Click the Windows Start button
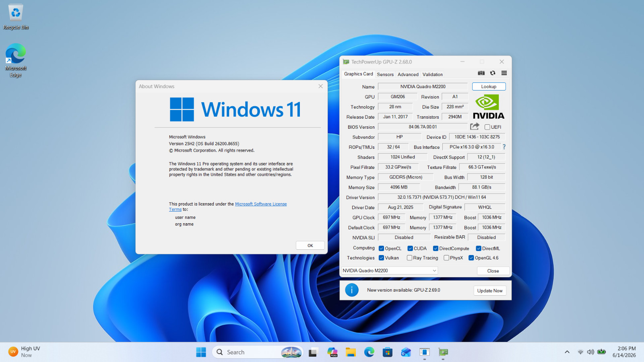The image size is (644, 362). click(x=201, y=352)
